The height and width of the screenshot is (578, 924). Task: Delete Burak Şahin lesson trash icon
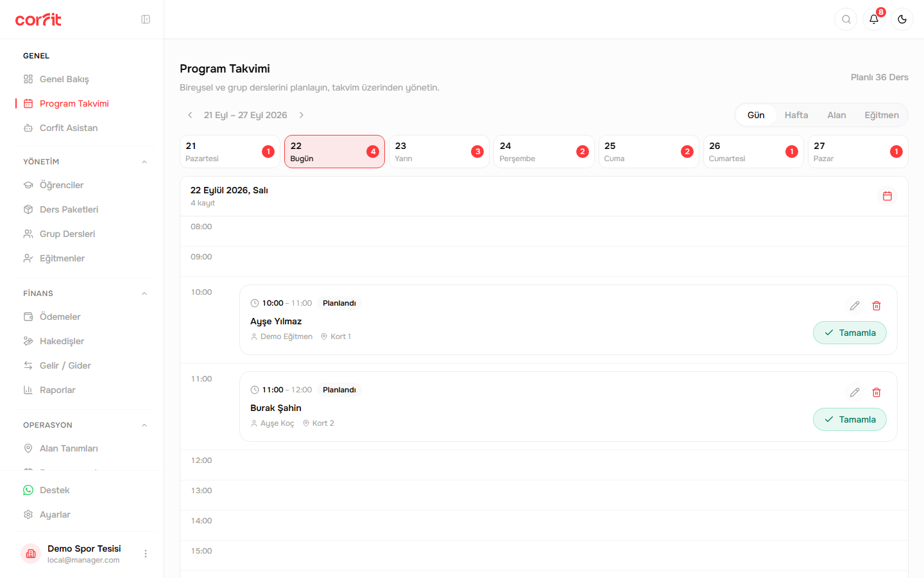coord(877,392)
